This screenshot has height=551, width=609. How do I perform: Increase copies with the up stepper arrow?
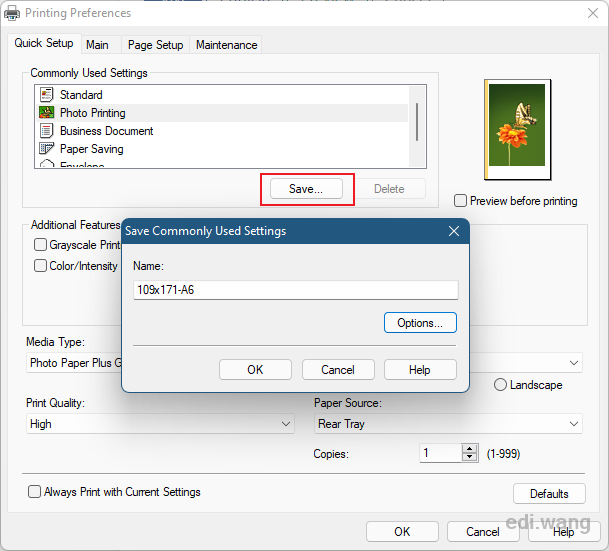pyautogui.click(x=470, y=448)
